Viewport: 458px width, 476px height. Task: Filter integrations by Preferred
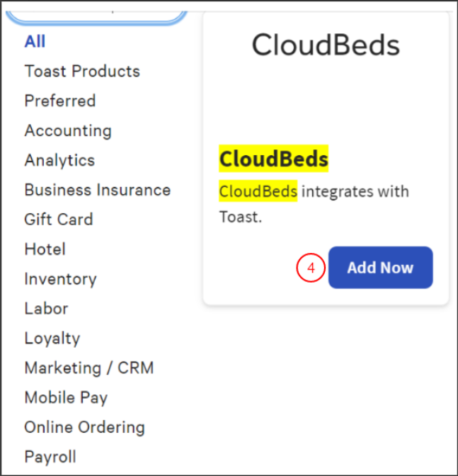click(x=60, y=101)
